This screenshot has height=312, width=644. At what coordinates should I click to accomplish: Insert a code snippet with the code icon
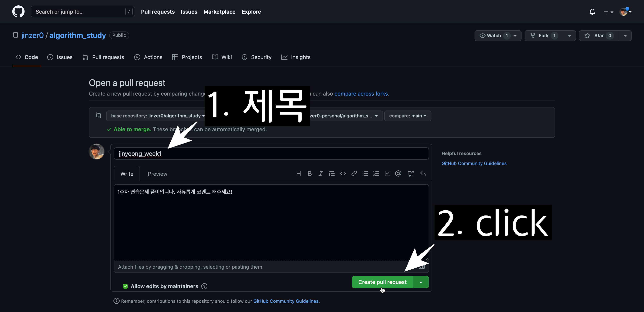coord(343,174)
